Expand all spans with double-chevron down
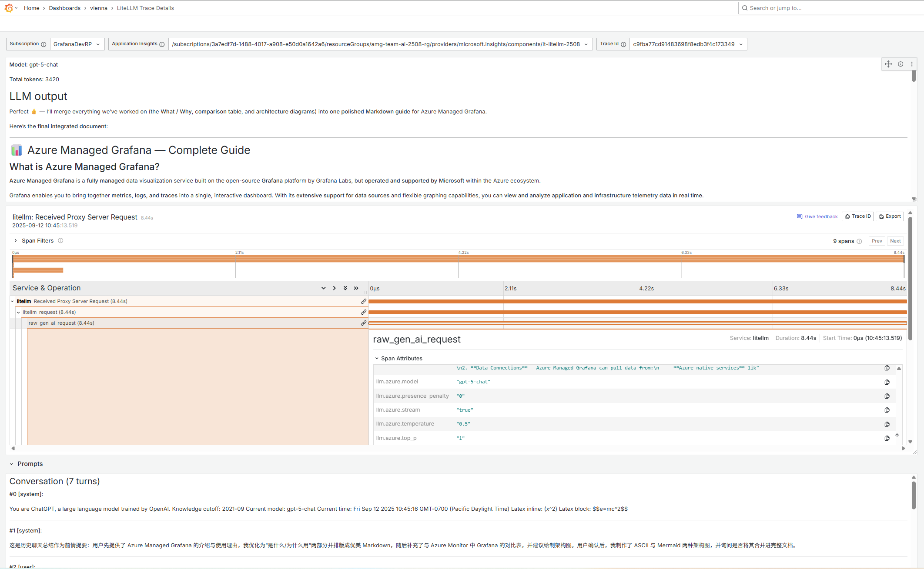This screenshot has width=924, height=569. [x=345, y=288]
